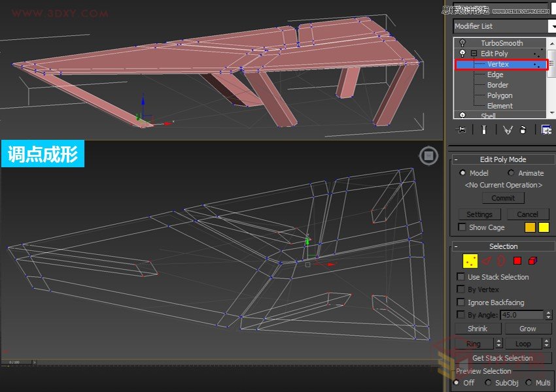
Task: Click the Grow button in Selection rollout
Action: (528, 328)
